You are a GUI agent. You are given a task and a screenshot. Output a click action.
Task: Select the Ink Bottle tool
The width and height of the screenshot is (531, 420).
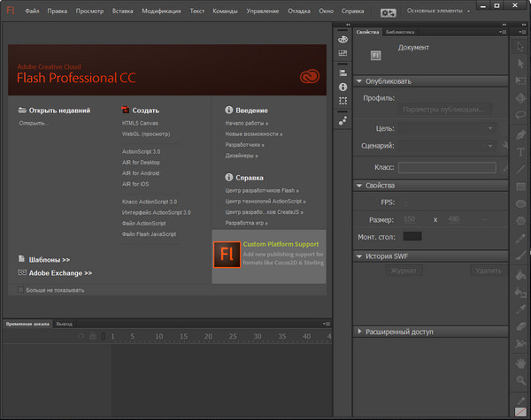point(520,292)
